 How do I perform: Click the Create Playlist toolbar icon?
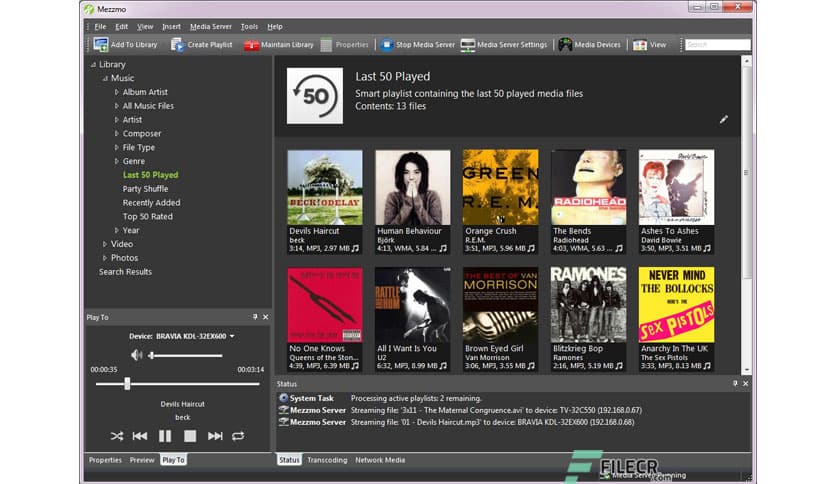click(178, 45)
